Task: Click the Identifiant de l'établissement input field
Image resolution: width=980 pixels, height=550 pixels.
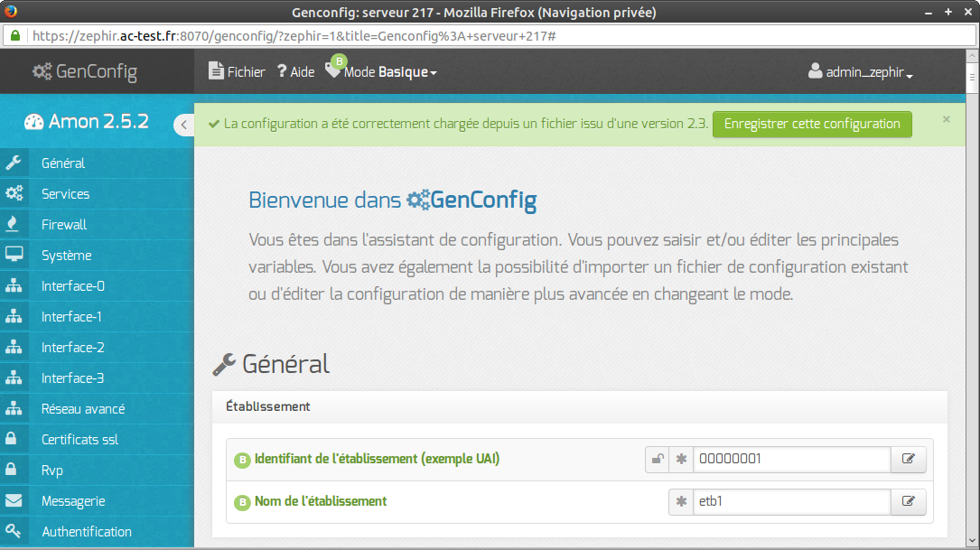Action: click(792, 459)
